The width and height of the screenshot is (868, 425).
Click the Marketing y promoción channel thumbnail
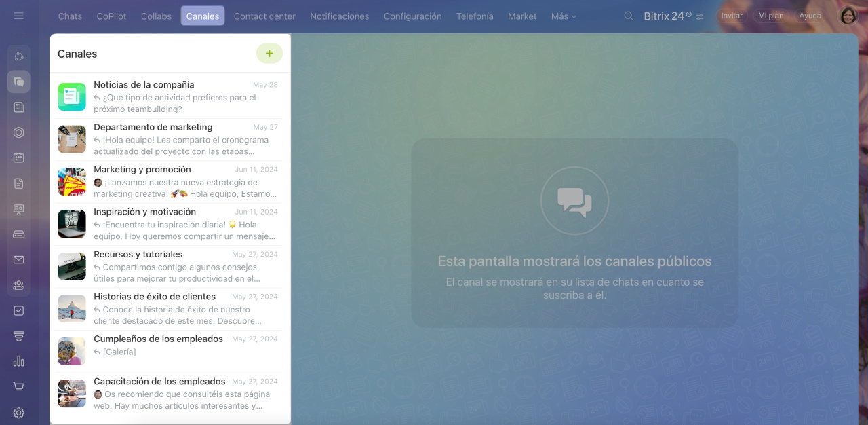[x=72, y=182]
